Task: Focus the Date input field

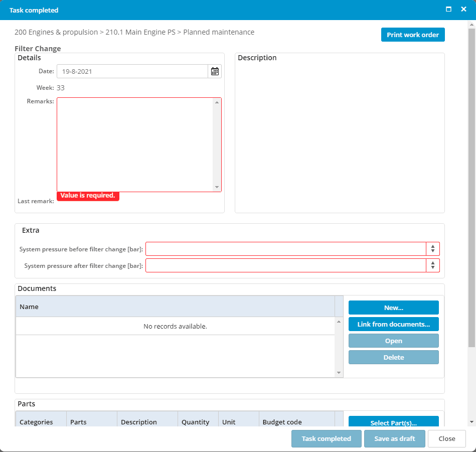Action: (x=132, y=71)
